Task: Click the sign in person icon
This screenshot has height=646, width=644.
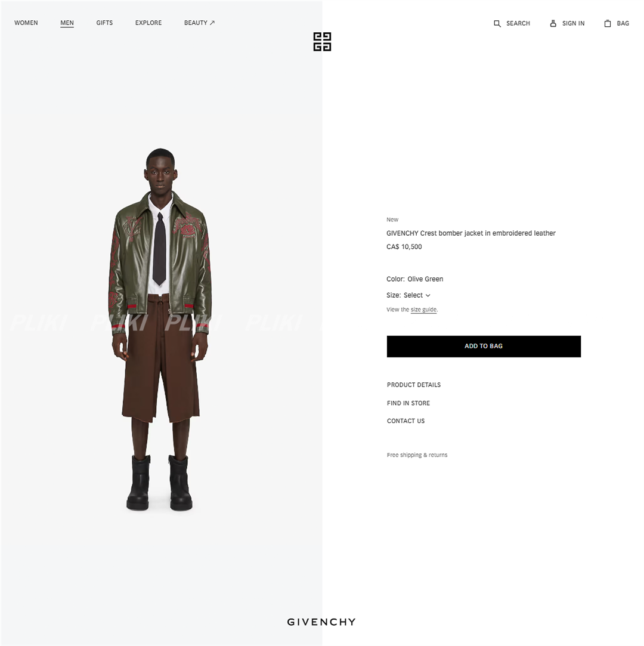Action: tap(553, 23)
